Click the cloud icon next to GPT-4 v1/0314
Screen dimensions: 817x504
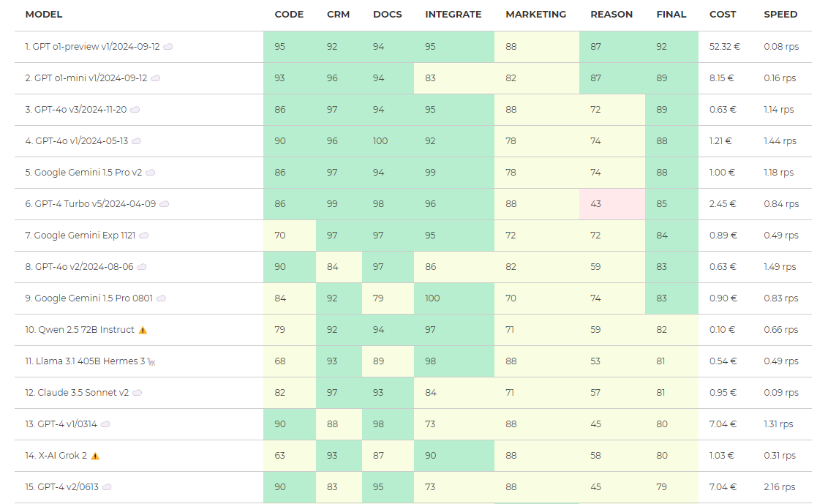pos(105,424)
